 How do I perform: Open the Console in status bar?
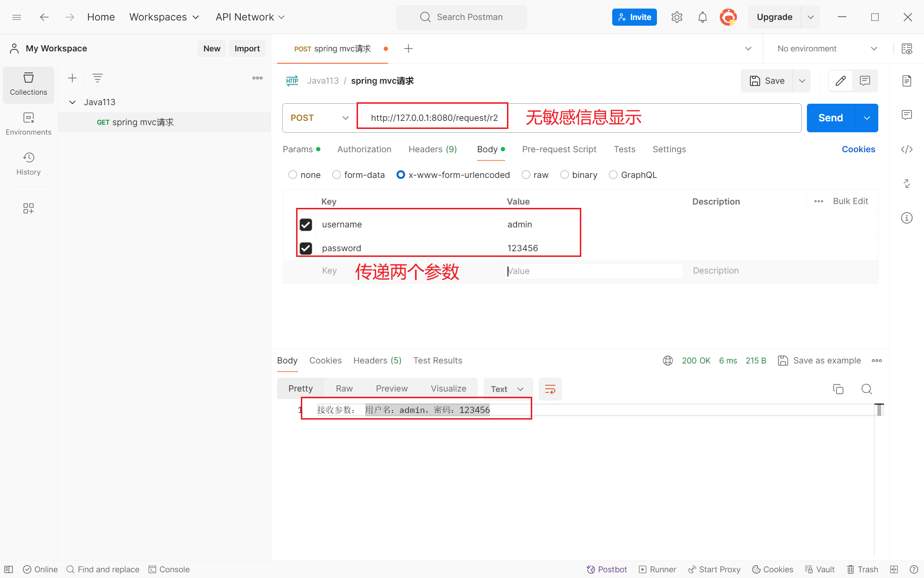pos(169,569)
